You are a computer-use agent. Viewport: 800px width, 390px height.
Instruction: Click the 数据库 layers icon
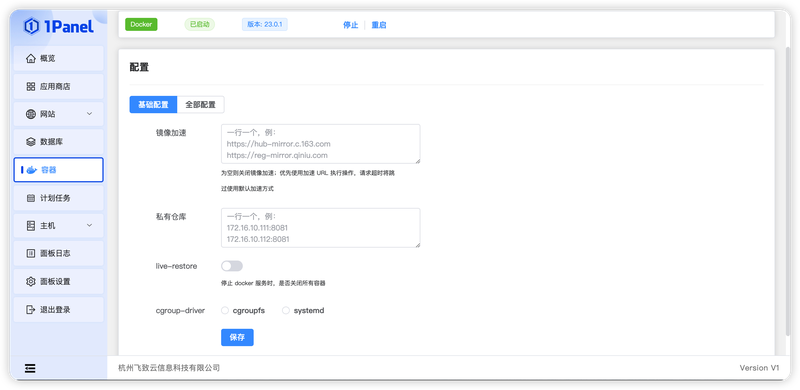[x=31, y=141]
